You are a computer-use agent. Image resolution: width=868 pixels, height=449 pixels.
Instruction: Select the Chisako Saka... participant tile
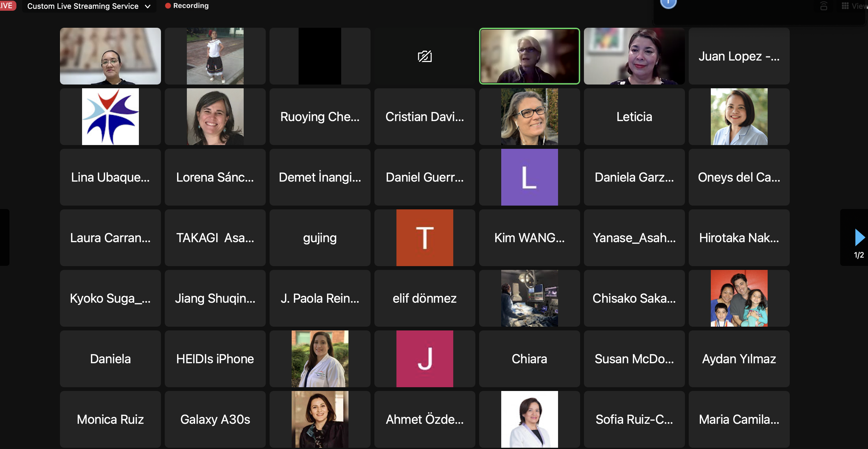[x=634, y=298]
